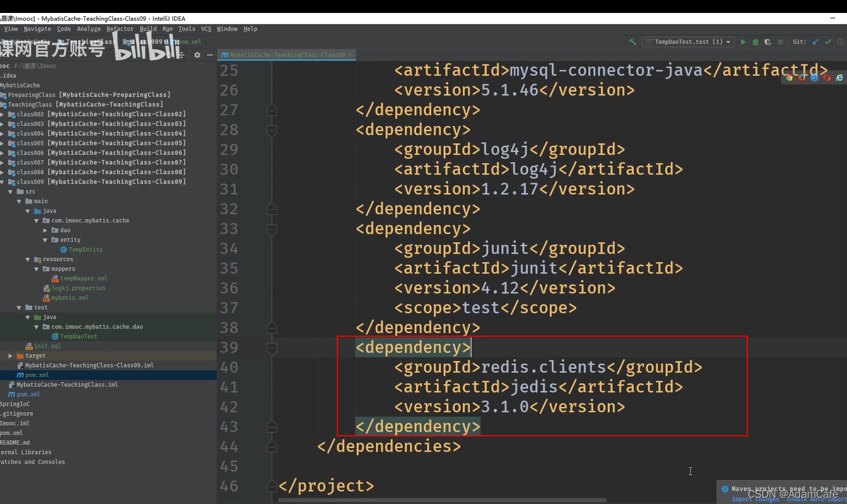Viewport: 847px width, 504px height.
Task: Expand the class002 module node
Action: 2,114
